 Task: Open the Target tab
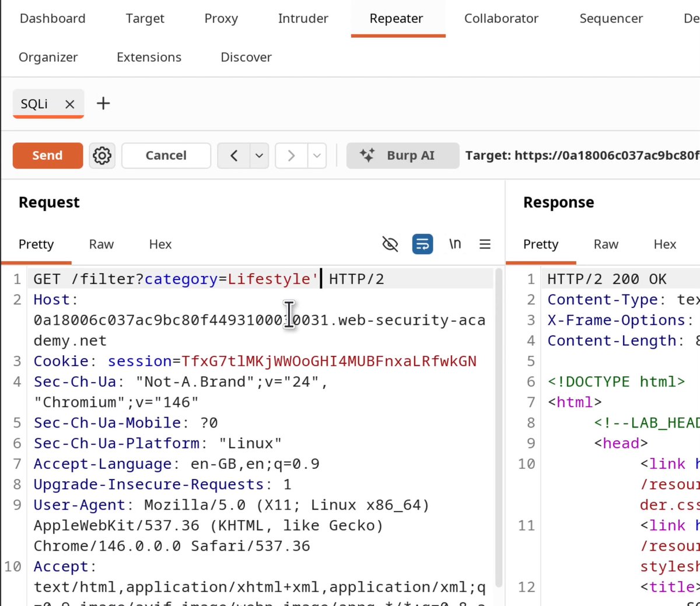coord(145,19)
